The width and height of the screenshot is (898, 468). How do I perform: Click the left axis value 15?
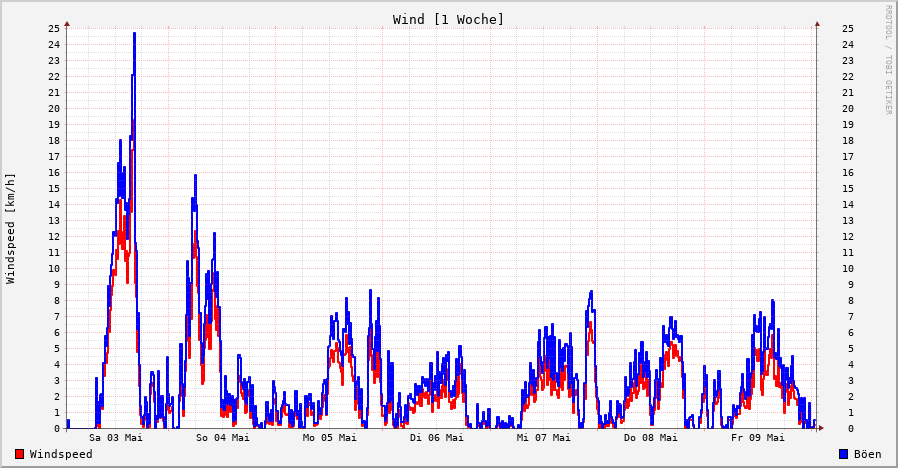click(54, 188)
